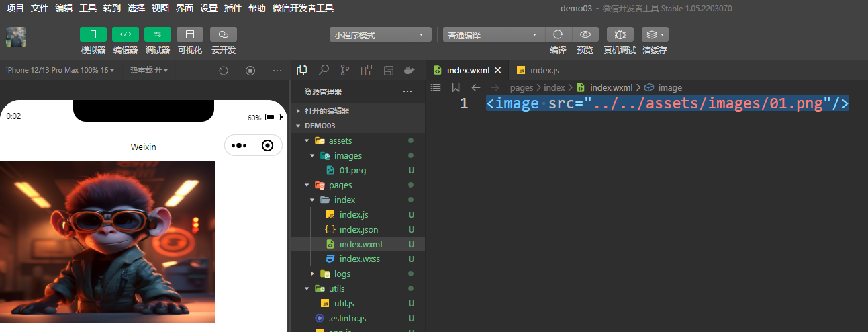Viewport: 868px width, 332px height.
Task: Open 资源管理器 more actions ellipsis
Action: [407, 91]
